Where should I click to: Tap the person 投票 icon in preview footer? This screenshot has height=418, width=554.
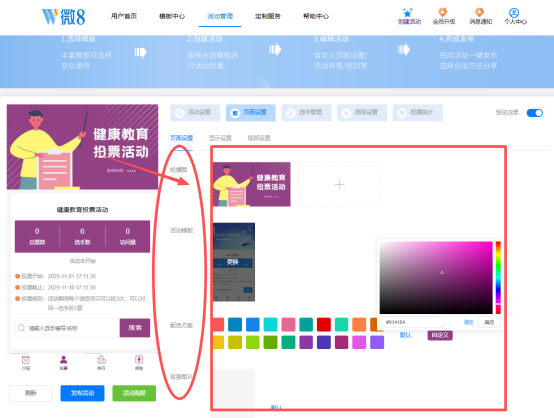pyautogui.click(x=64, y=360)
